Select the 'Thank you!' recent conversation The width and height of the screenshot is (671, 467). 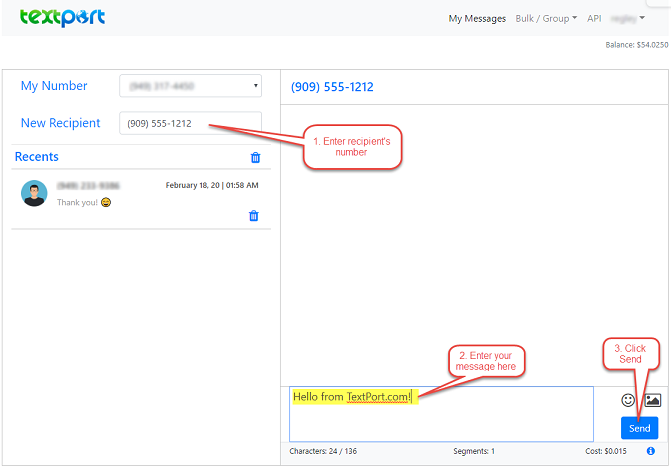tap(141, 199)
